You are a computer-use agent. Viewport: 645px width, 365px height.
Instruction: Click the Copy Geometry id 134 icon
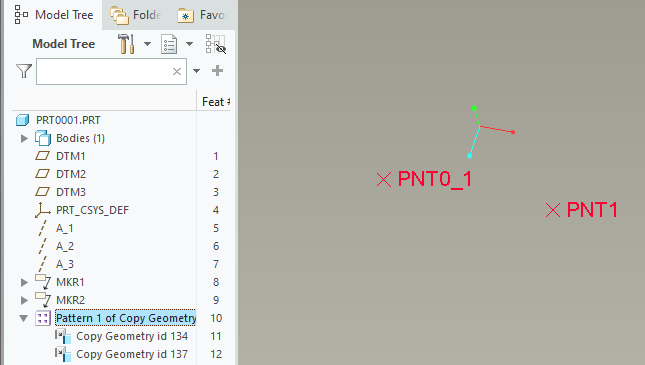(63, 336)
